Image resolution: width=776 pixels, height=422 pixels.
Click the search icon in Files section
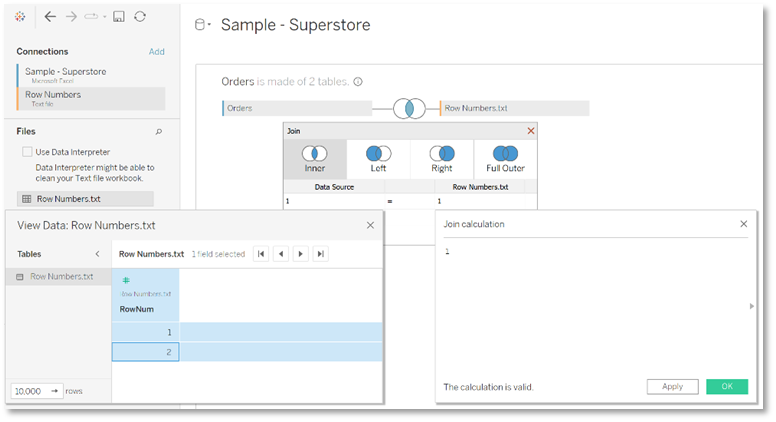coord(158,131)
